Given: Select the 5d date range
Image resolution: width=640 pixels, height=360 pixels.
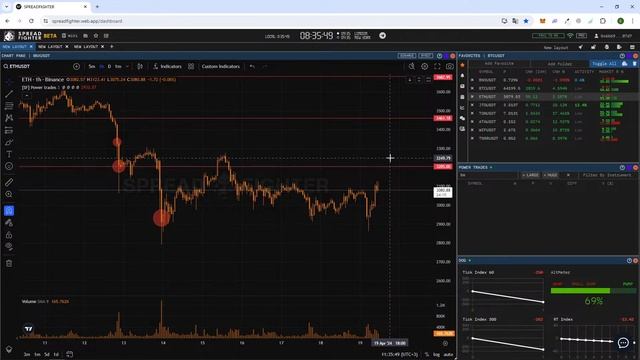Looking at the screenshot, I should tap(47, 354).
